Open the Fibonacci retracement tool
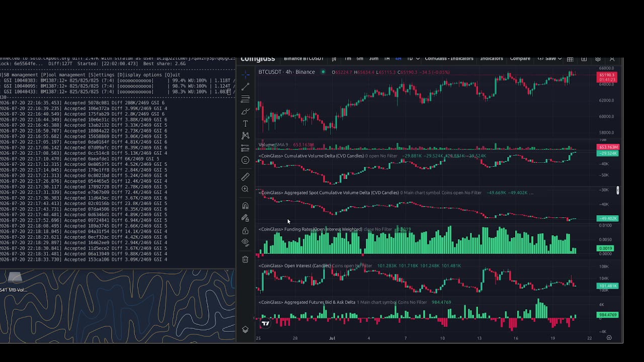The image size is (644, 362). 245,99
